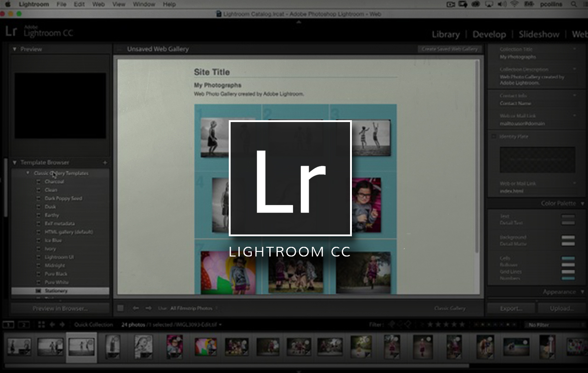
Task: Open grid view icon in filmstrip bar
Action: pos(41,324)
